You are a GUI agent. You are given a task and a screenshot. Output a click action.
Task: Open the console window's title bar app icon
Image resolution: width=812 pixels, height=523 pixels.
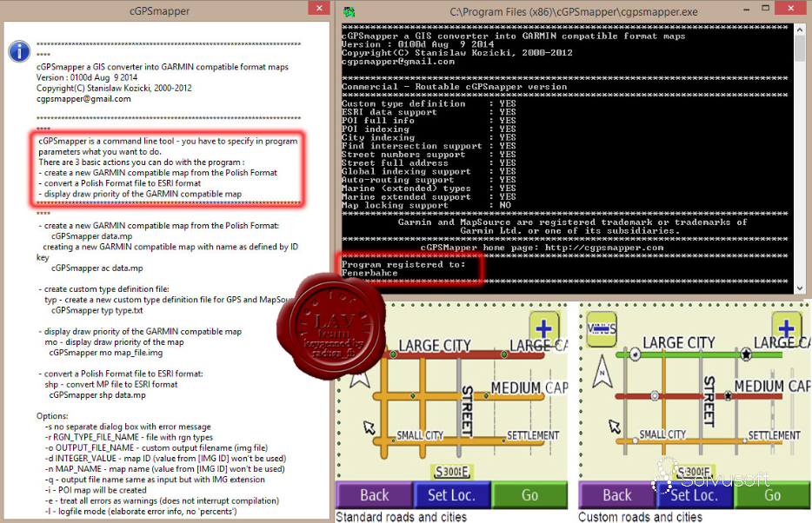tap(349, 11)
